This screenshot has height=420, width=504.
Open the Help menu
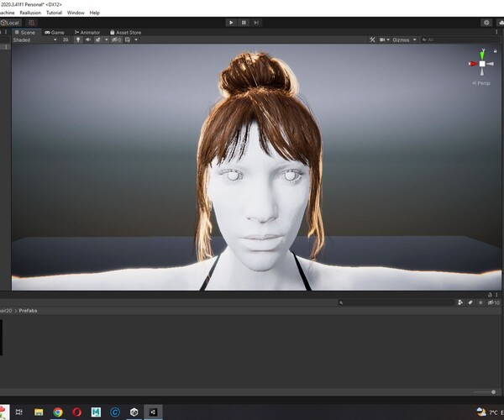(94, 13)
